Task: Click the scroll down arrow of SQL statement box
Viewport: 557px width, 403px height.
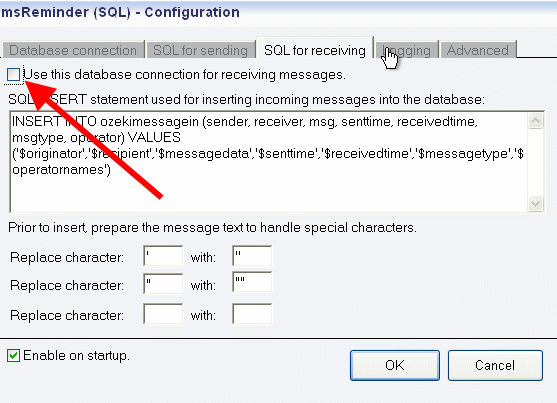Action: (x=536, y=204)
